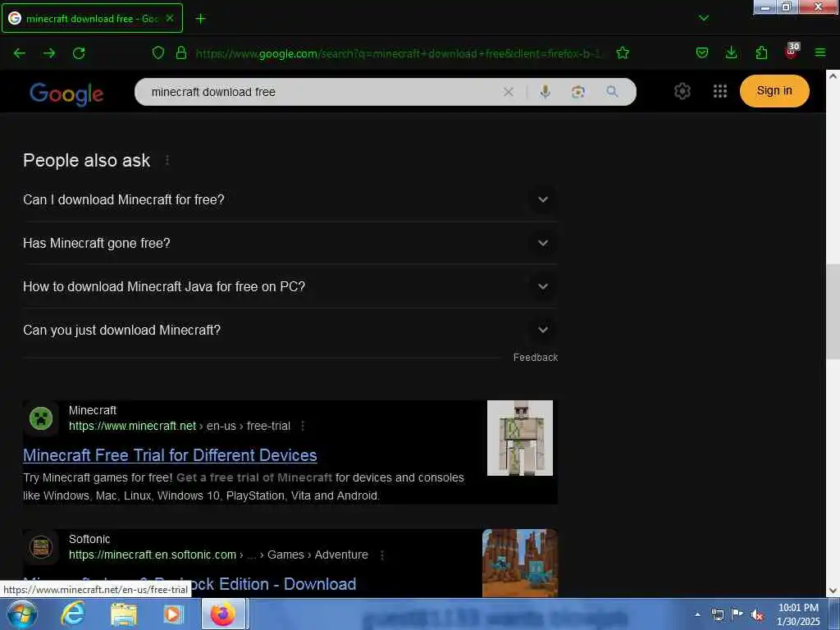
Task: Open Action Center flag icon
Action: pyautogui.click(x=737, y=614)
